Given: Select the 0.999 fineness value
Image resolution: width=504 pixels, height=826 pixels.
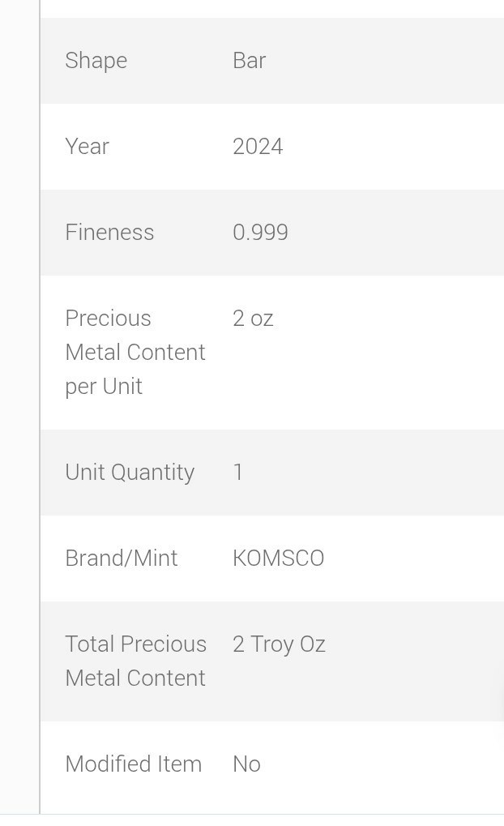Looking at the screenshot, I should point(260,233).
